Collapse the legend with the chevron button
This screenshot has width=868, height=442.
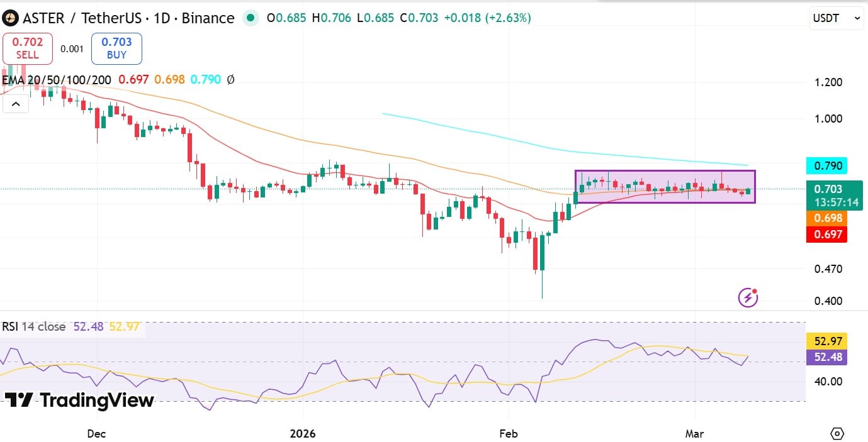pyautogui.click(x=16, y=104)
